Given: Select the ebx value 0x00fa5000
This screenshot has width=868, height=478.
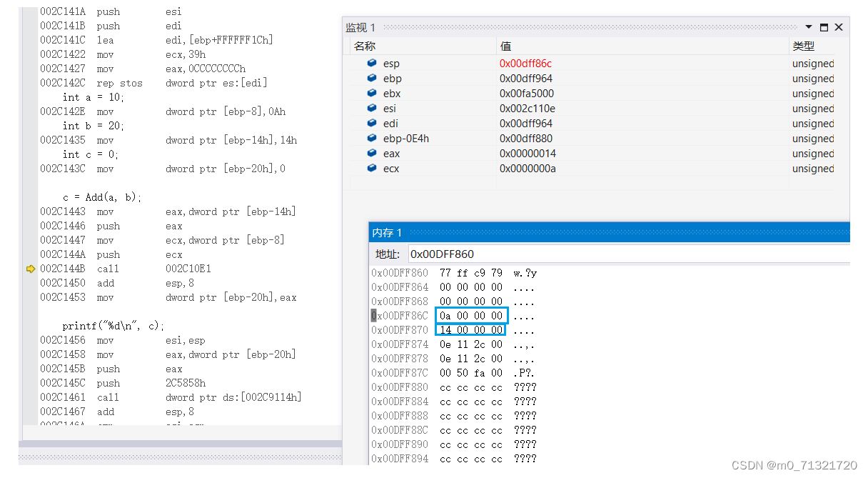Looking at the screenshot, I should tap(527, 94).
